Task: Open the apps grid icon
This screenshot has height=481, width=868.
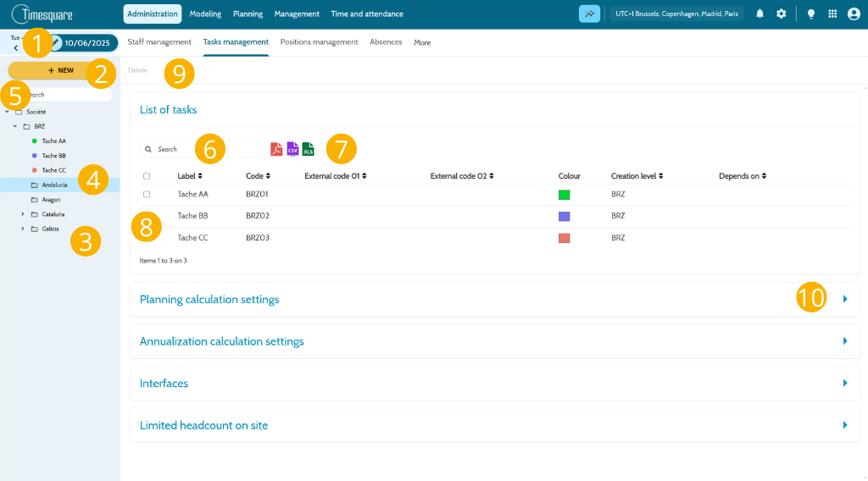Action: point(832,14)
